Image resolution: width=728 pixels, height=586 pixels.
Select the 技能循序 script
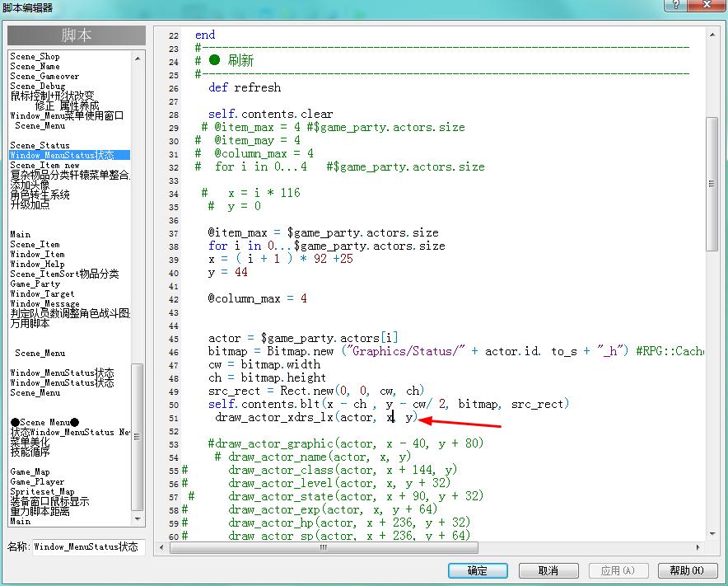click(30, 451)
